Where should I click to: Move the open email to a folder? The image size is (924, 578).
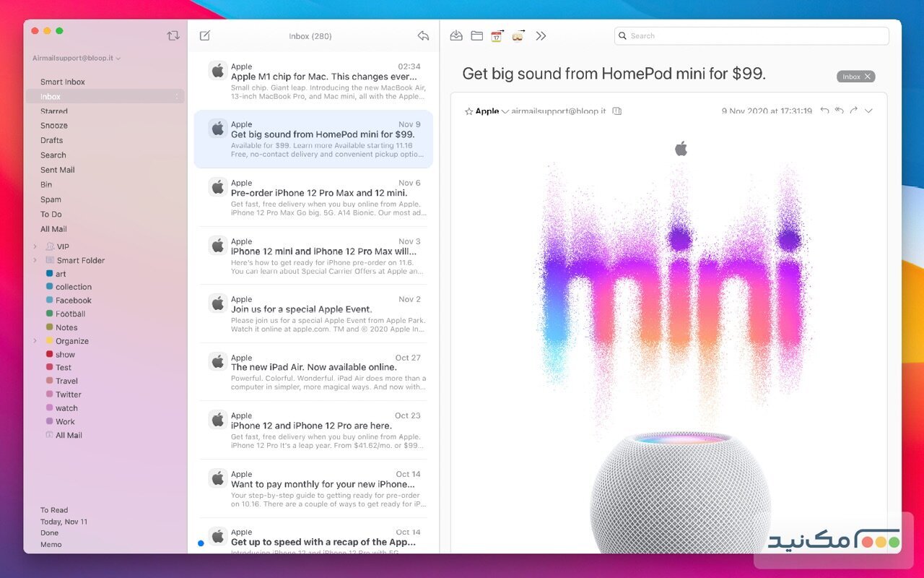476,35
